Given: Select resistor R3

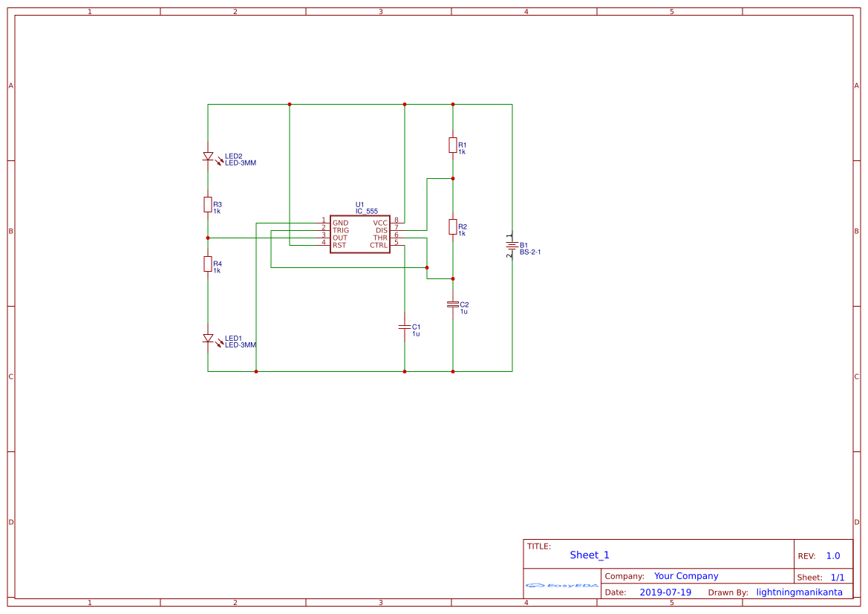Looking at the screenshot, I should [207, 206].
